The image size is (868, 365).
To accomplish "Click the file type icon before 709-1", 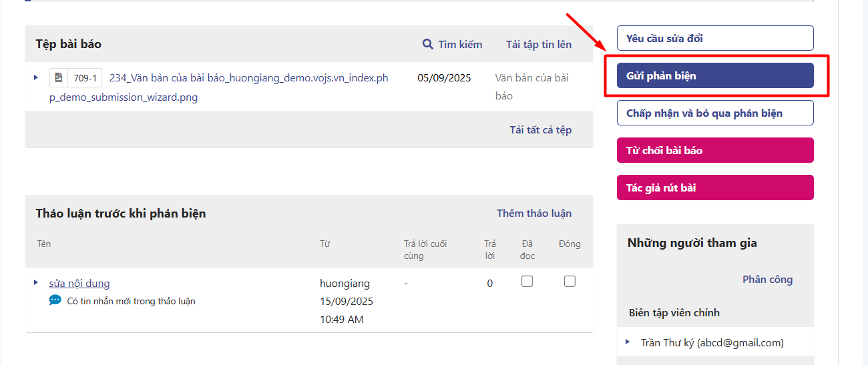I will 59,78.
